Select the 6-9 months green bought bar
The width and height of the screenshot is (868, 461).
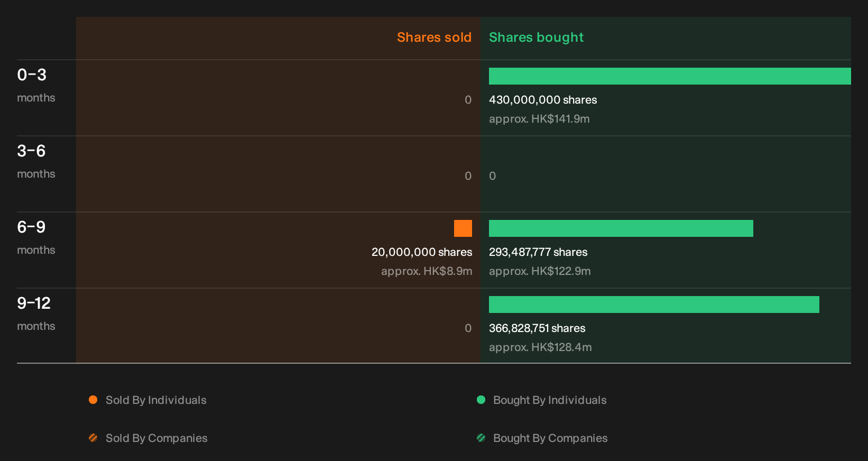[x=621, y=228]
